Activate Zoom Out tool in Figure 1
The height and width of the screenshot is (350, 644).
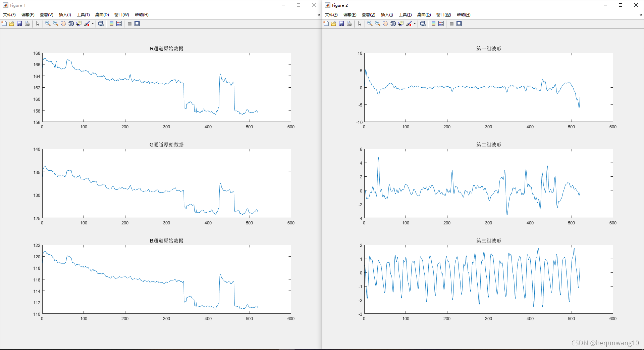[x=56, y=24]
